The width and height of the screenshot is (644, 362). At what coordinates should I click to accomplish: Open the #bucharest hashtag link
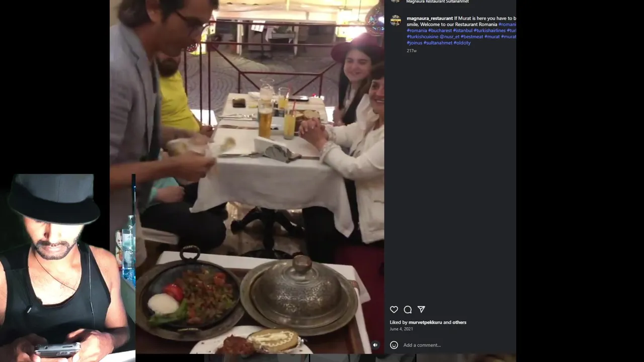440,31
